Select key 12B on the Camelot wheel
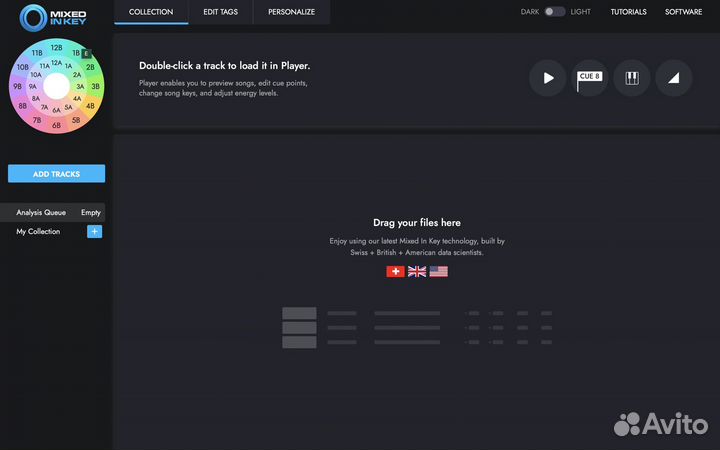720x450 pixels. pyautogui.click(x=57, y=47)
